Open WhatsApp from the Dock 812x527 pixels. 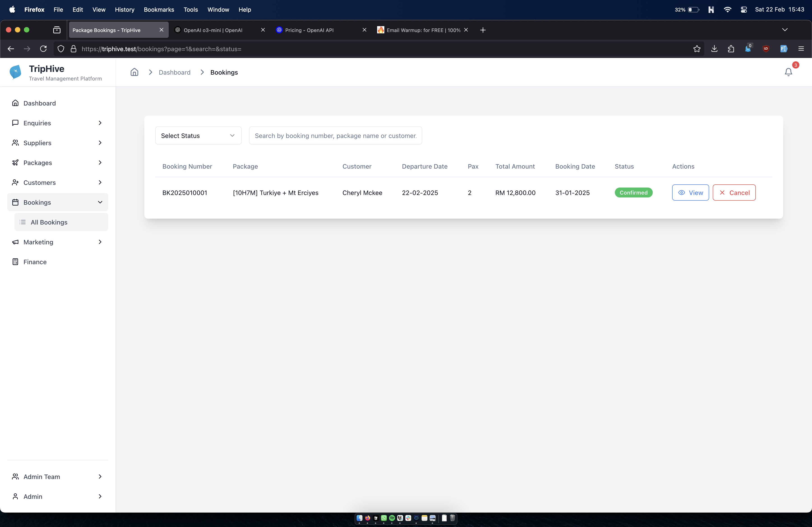[x=383, y=518]
